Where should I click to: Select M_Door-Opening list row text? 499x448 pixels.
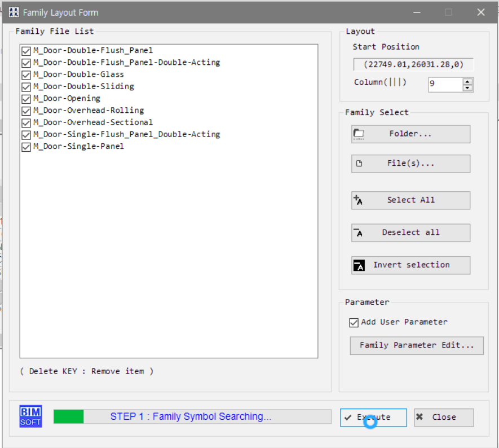point(67,98)
